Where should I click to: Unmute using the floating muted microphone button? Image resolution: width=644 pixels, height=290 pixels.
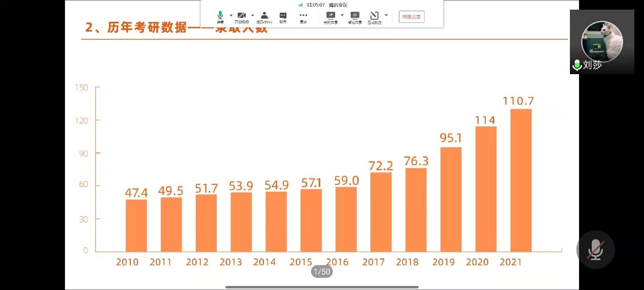(x=595, y=249)
